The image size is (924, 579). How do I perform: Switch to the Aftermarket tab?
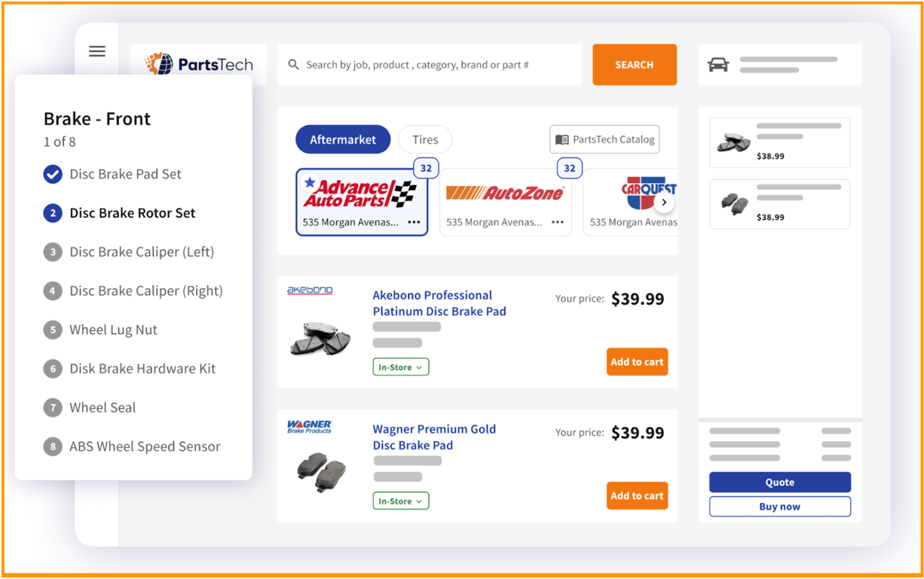coord(343,139)
